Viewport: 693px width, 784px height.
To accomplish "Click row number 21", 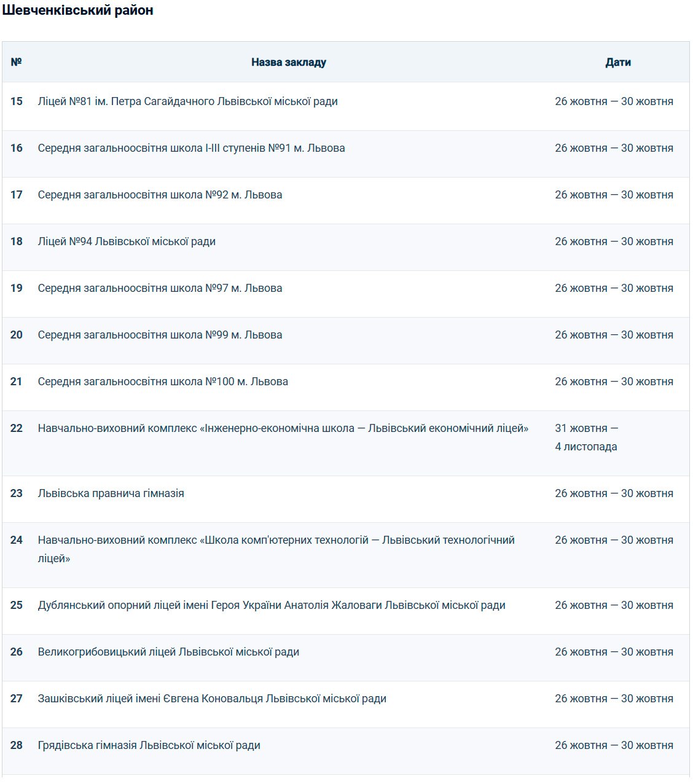I will click(x=17, y=382).
